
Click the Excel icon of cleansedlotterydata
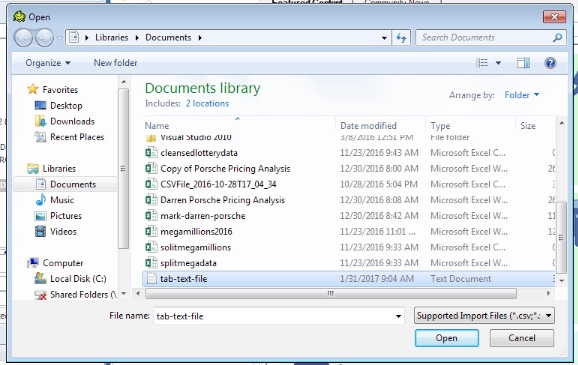pos(151,153)
